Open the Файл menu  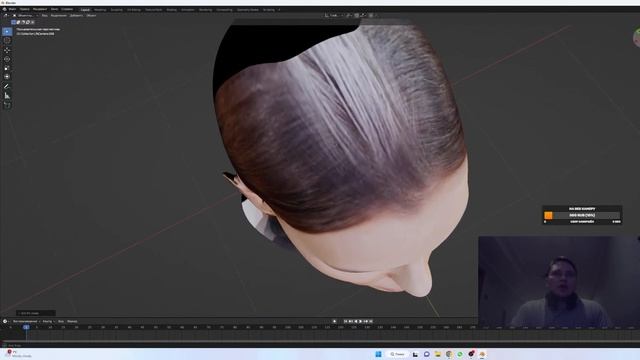12,9
